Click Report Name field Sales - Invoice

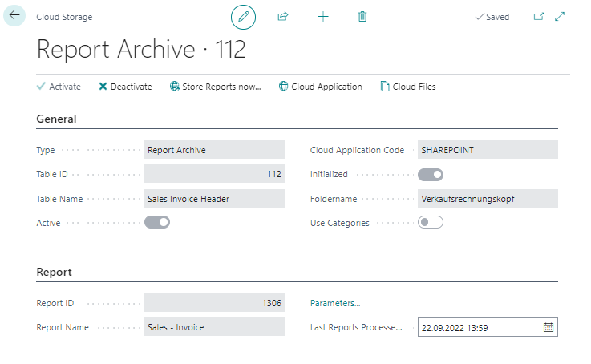[214, 327]
